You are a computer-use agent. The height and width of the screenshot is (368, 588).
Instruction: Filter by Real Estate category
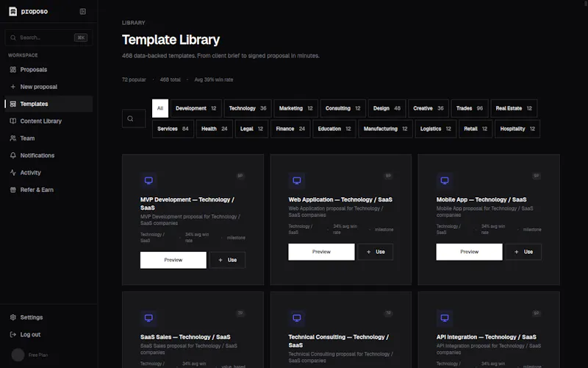(514, 108)
